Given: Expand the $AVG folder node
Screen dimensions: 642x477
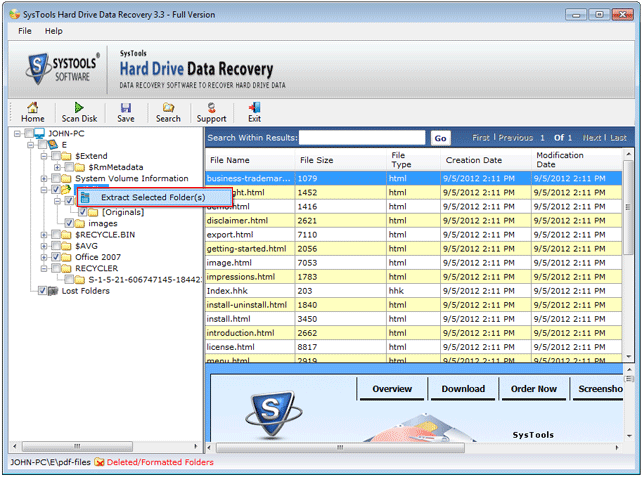Looking at the screenshot, I should click(x=44, y=246).
